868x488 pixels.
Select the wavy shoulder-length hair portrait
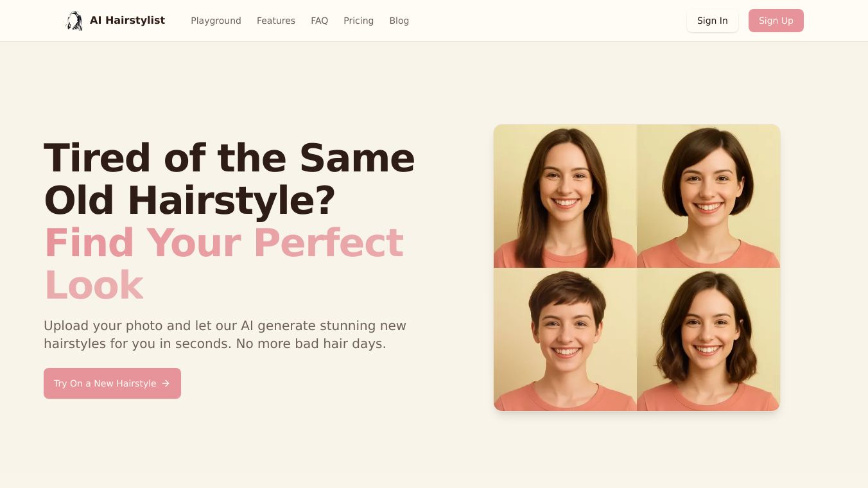click(x=709, y=339)
